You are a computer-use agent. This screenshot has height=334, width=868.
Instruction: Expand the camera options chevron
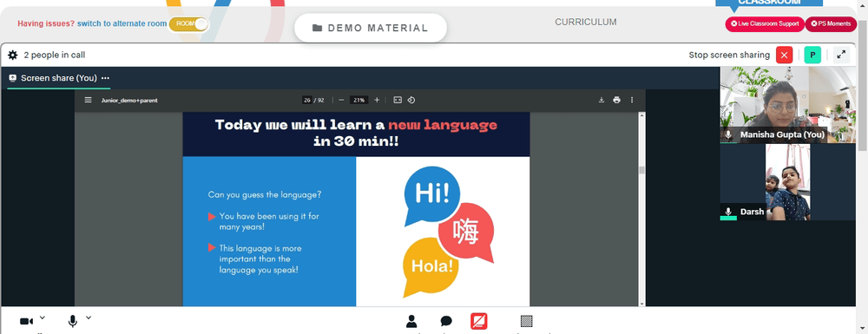click(43, 318)
